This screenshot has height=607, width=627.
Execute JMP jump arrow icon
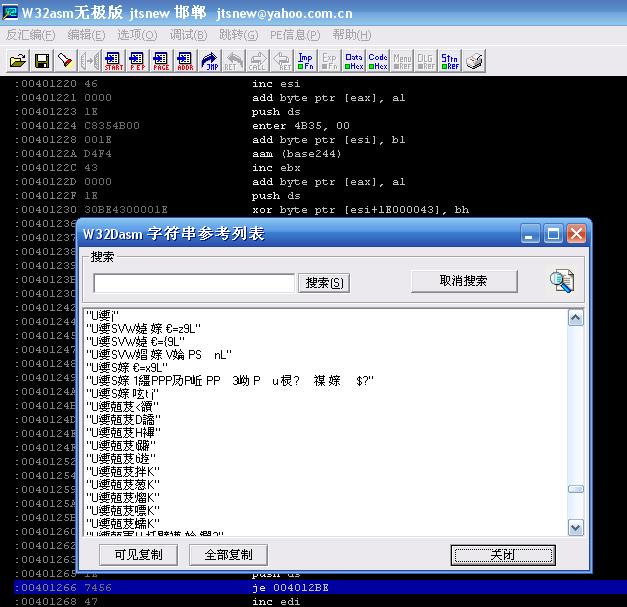click(210, 61)
